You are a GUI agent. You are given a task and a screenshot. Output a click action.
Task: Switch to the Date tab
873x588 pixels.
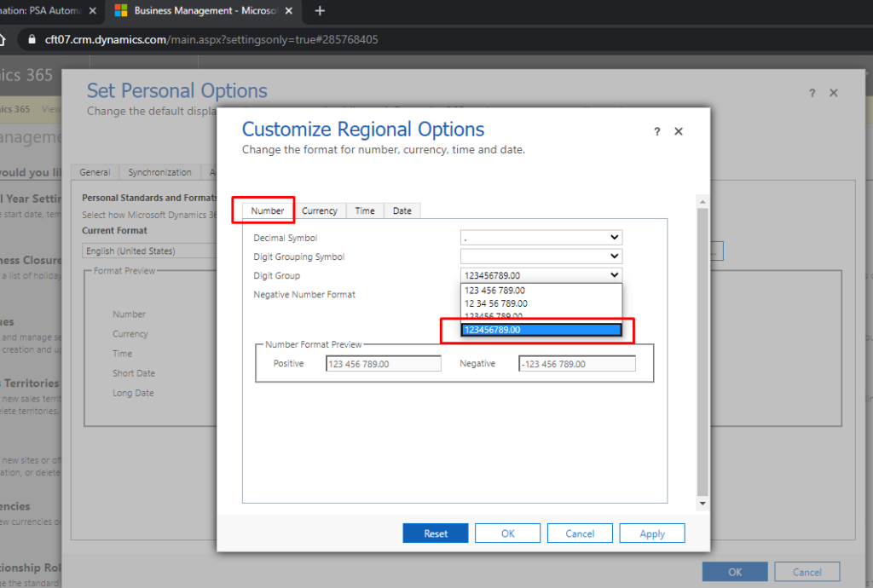[402, 210]
